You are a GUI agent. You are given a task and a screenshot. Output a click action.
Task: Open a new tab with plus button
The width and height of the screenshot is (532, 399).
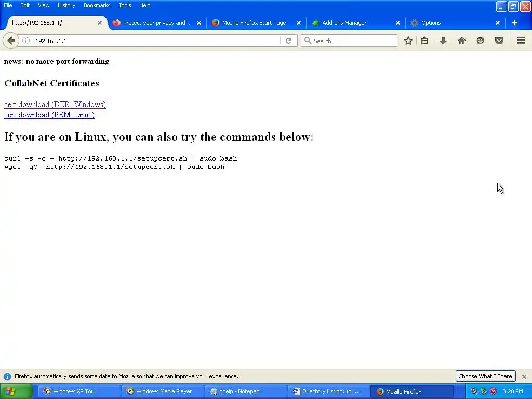(x=515, y=23)
